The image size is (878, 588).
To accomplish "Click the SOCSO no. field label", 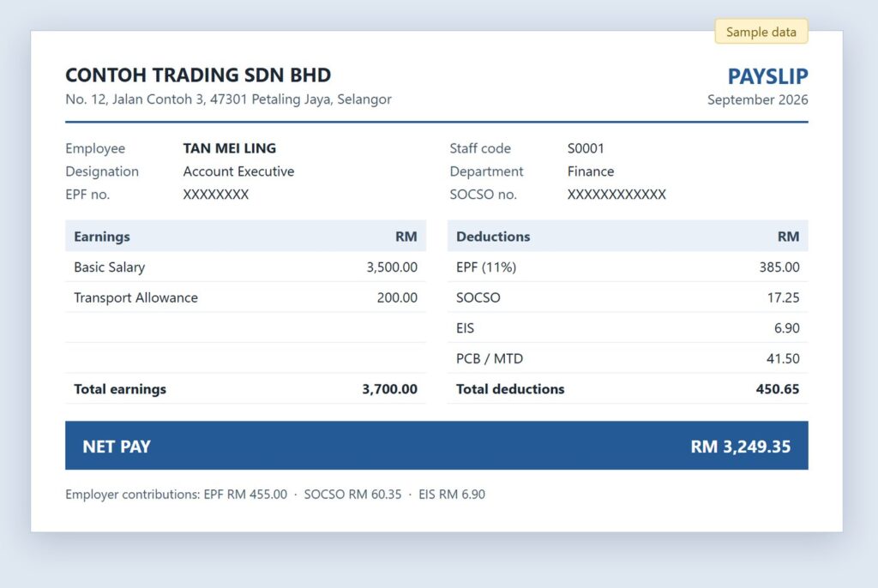I will 483,195.
